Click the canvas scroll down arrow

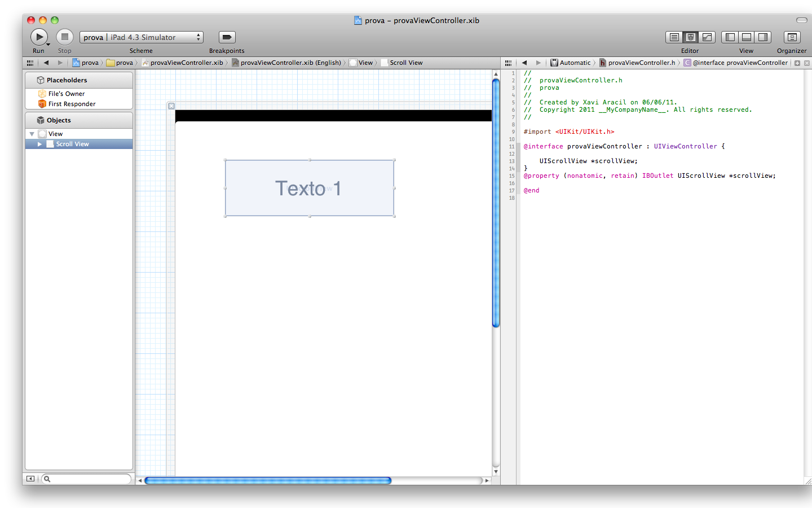(x=496, y=471)
